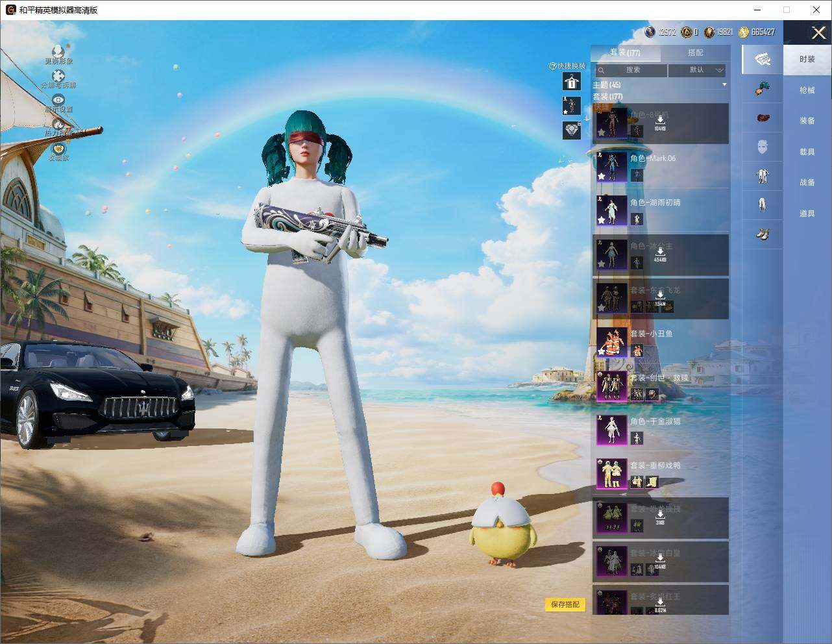The width and height of the screenshot is (832, 644).
Task: Click the 搜索 search field
Action: point(630,70)
